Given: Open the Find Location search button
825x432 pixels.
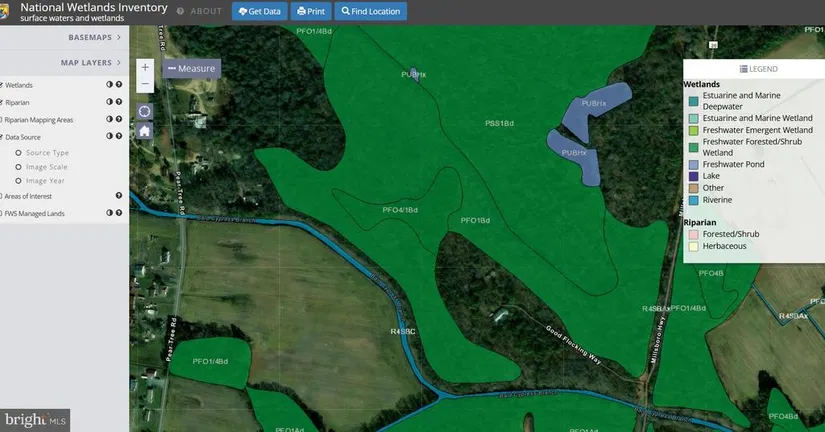Looking at the screenshot, I should [370, 12].
